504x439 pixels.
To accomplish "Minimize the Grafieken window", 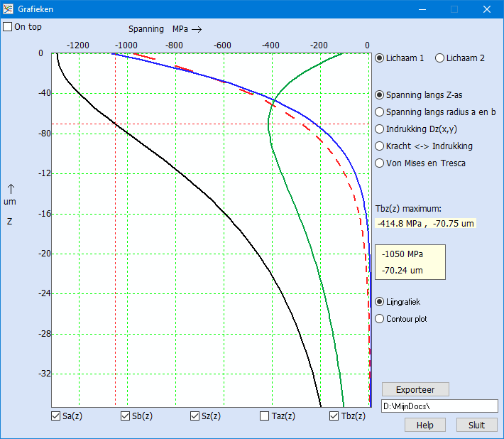I will [422, 9].
